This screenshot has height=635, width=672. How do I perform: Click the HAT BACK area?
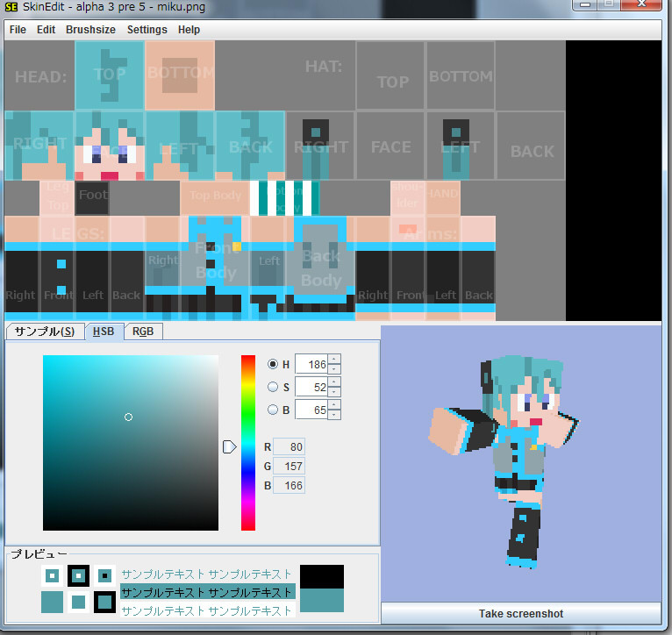[532, 146]
